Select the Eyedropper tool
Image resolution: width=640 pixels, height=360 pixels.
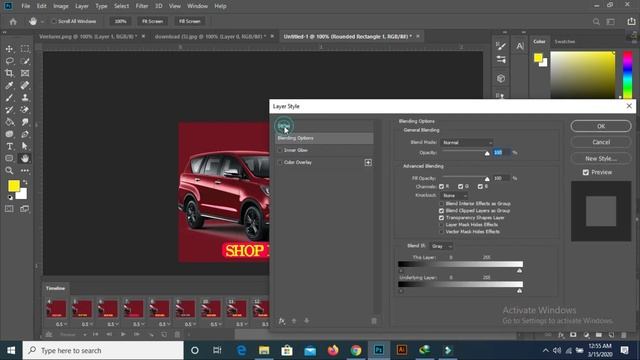tap(9, 85)
